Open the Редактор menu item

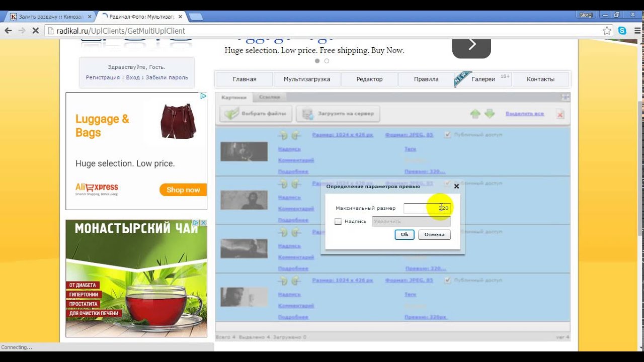369,79
